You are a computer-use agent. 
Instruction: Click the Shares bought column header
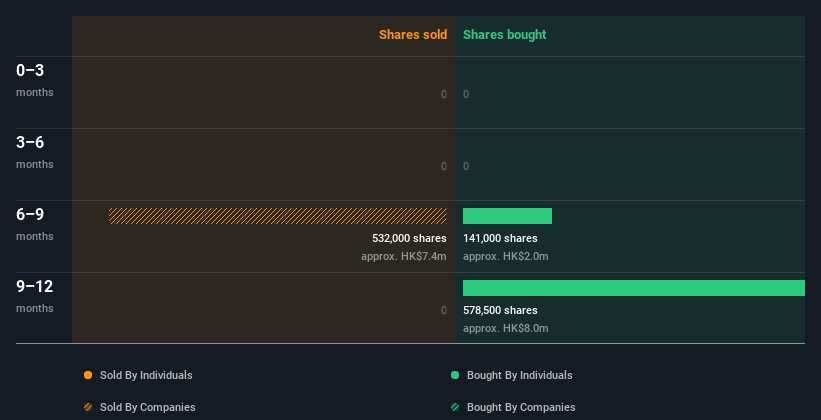coord(505,35)
